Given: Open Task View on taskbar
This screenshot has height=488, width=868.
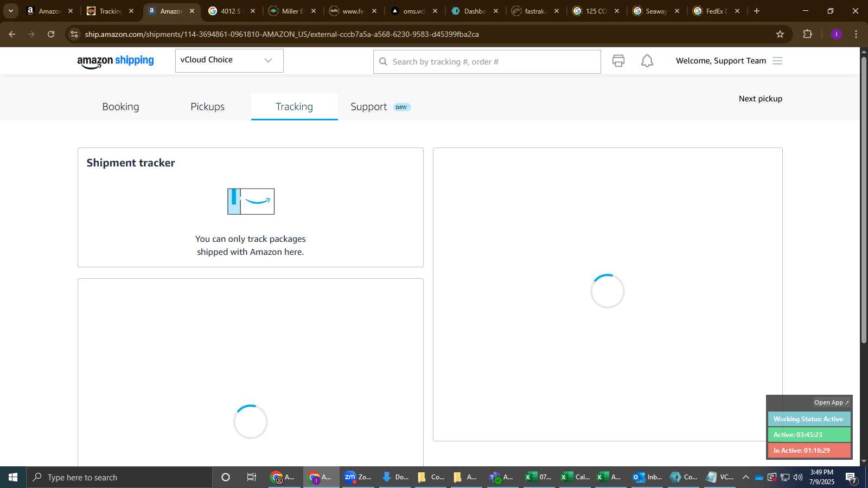Looking at the screenshot, I should [252, 477].
